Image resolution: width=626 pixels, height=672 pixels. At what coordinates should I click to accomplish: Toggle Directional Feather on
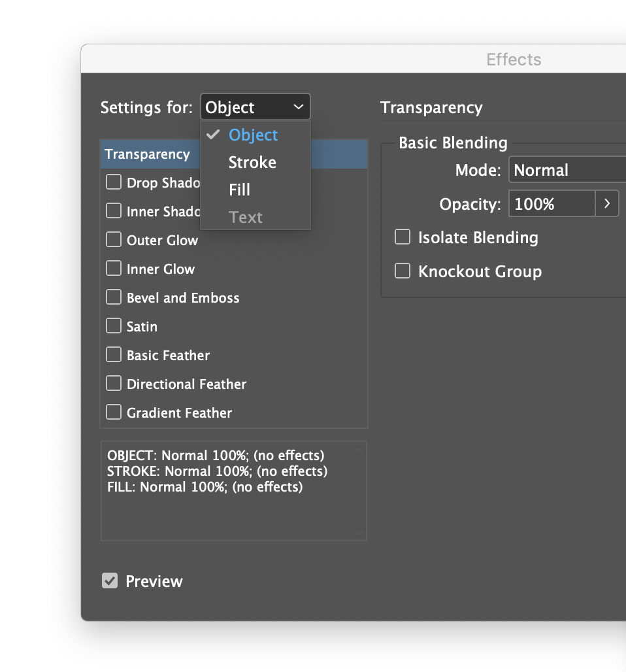113,383
